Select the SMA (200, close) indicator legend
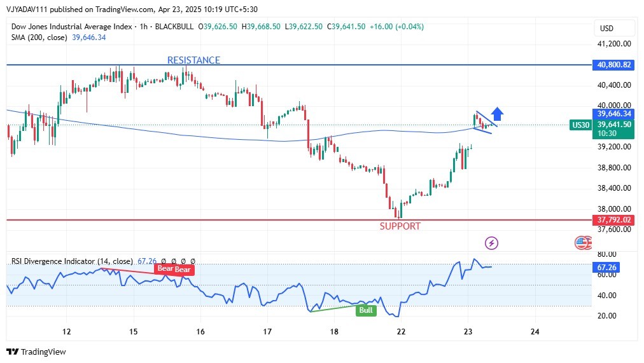This screenshot has height=363, width=644. (x=39, y=38)
